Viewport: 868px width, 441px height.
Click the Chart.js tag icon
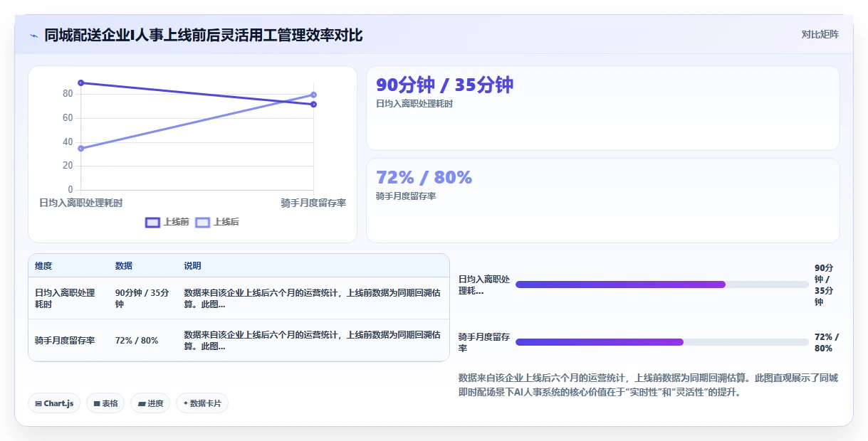coord(38,403)
